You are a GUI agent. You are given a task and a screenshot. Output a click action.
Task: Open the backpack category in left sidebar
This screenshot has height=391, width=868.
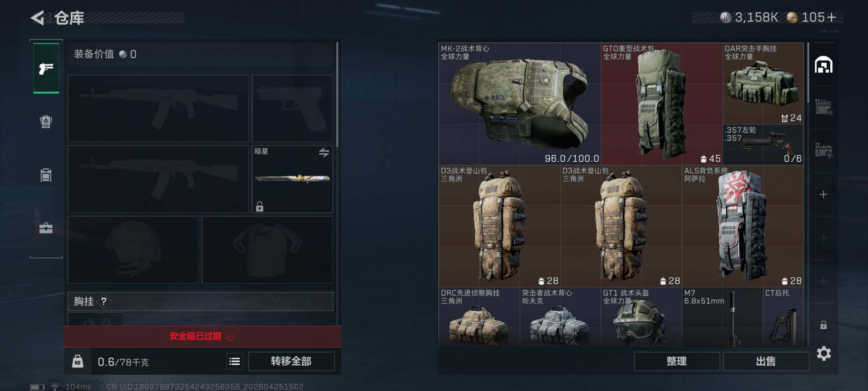click(46, 121)
